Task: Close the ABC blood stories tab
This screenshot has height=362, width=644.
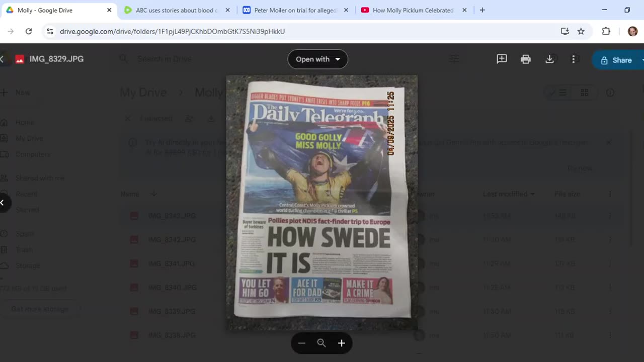Action: [x=227, y=10]
